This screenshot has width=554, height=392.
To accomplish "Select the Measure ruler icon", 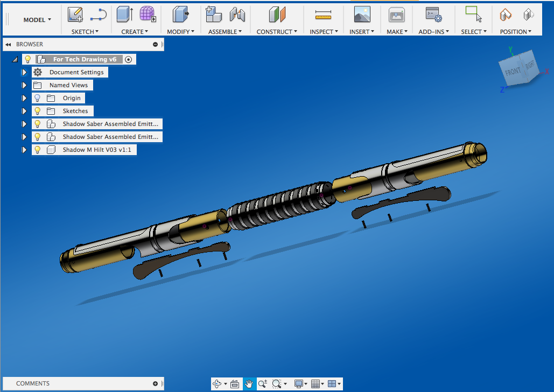I will [323, 15].
